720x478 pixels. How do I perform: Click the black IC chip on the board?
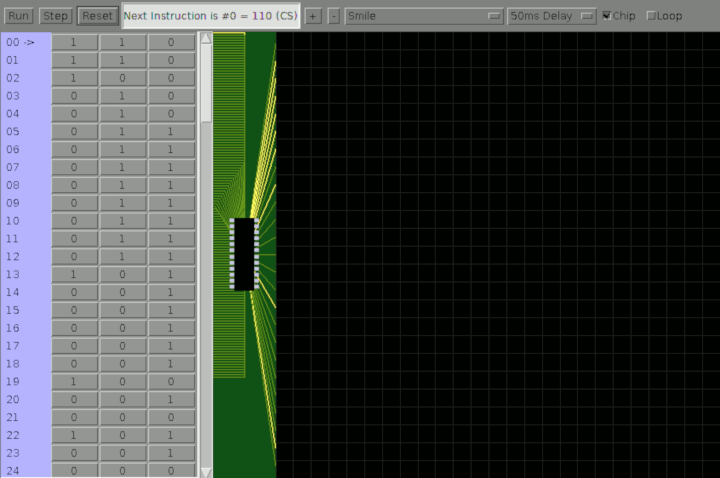click(x=245, y=254)
